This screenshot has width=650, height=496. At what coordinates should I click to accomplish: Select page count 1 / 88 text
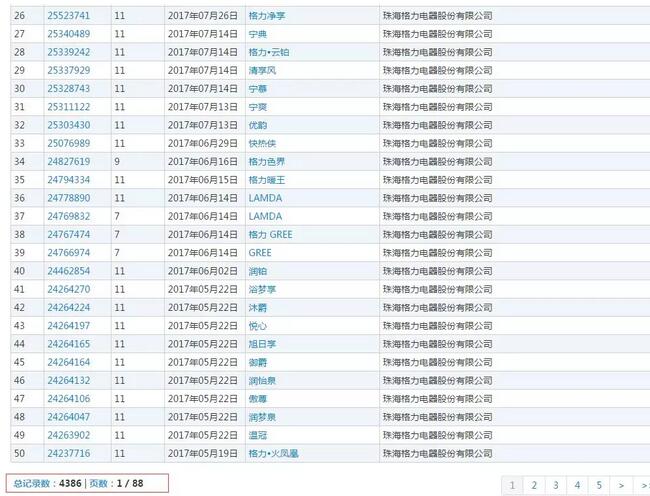point(130,483)
